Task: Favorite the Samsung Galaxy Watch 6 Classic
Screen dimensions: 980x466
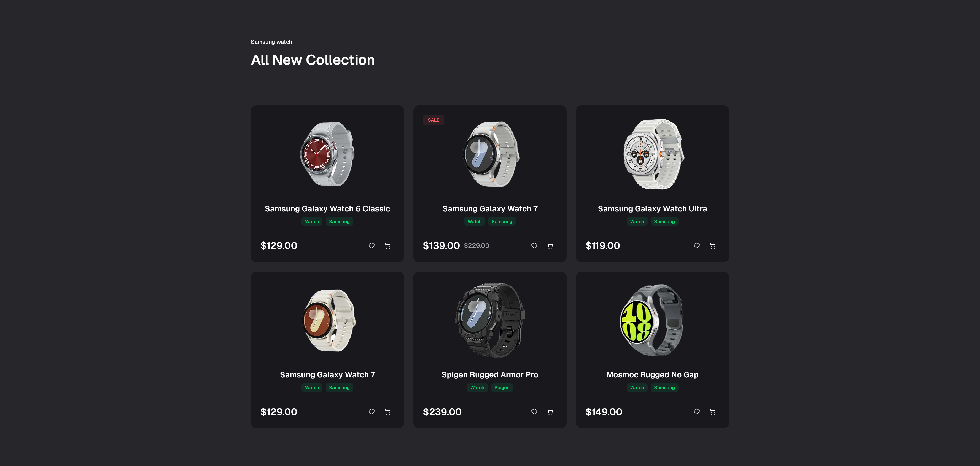Action: coord(372,246)
